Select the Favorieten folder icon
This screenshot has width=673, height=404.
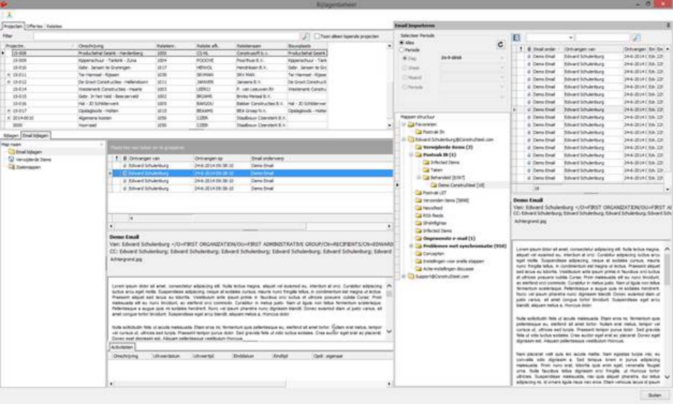coord(411,125)
